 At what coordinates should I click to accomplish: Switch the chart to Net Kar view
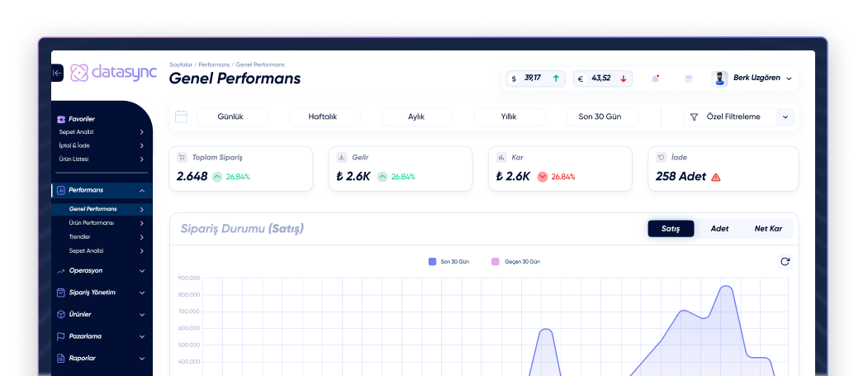[x=768, y=229]
